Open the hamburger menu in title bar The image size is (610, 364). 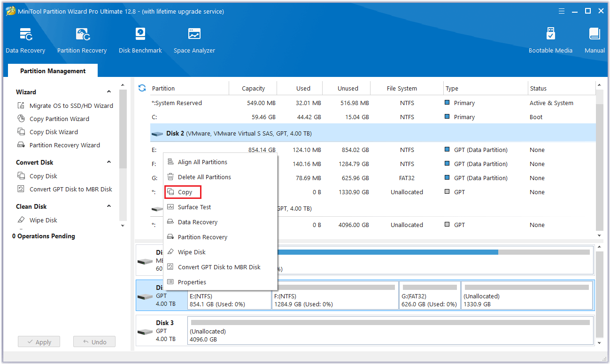[x=562, y=11]
